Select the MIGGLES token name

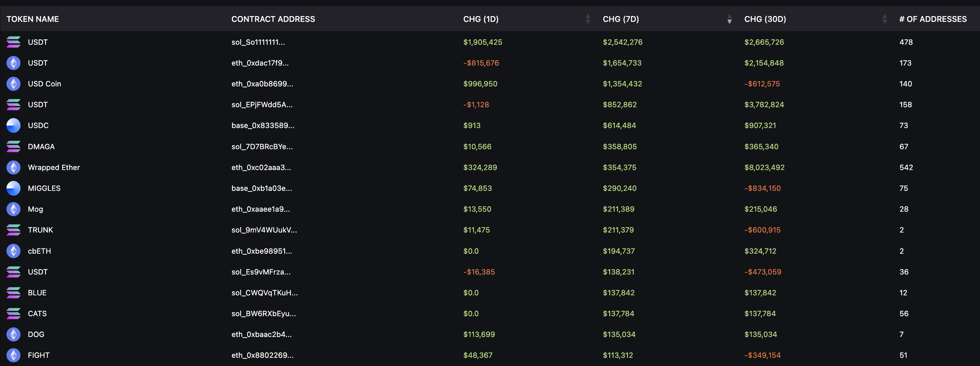[44, 188]
